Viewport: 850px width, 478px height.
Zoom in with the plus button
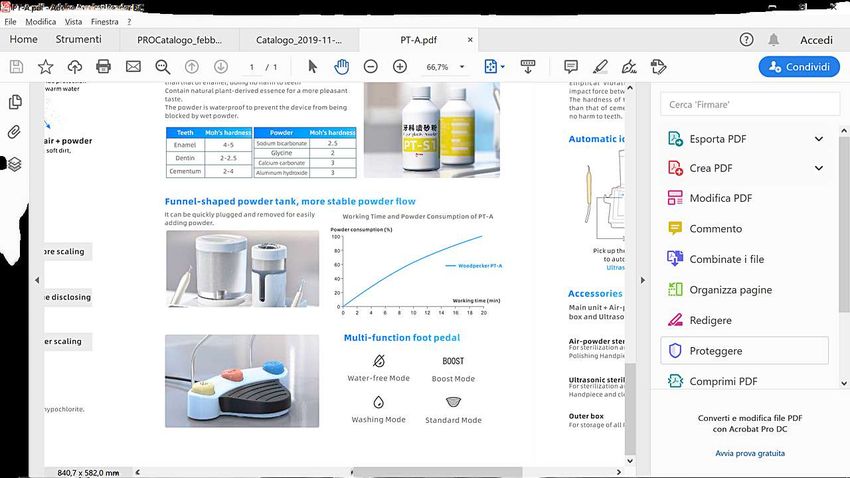tap(400, 67)
